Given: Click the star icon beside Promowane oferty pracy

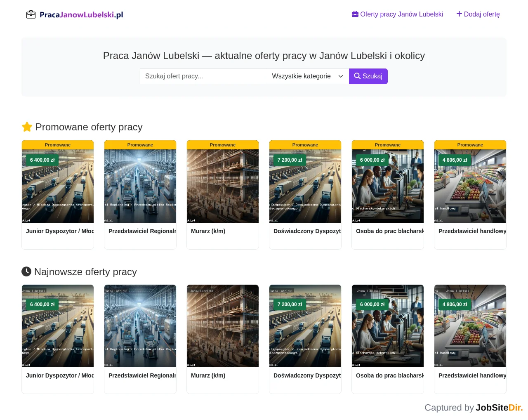Looking at the screenshot, I should click(x=27, y=127).
